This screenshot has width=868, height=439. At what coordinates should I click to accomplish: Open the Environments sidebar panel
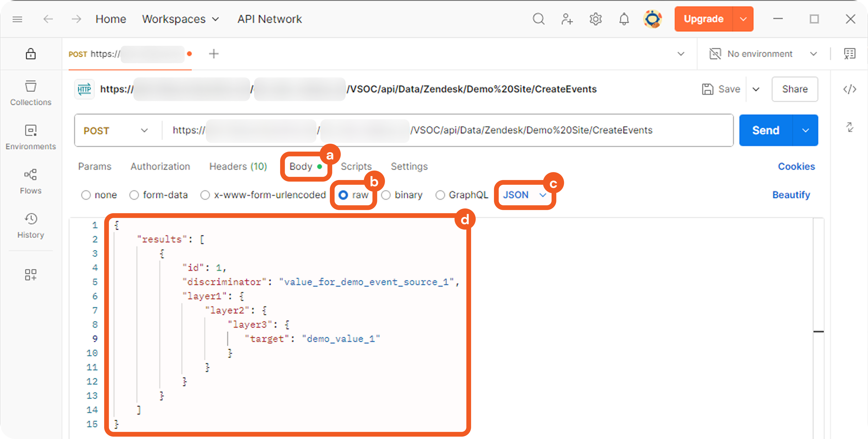click(31, 137)
